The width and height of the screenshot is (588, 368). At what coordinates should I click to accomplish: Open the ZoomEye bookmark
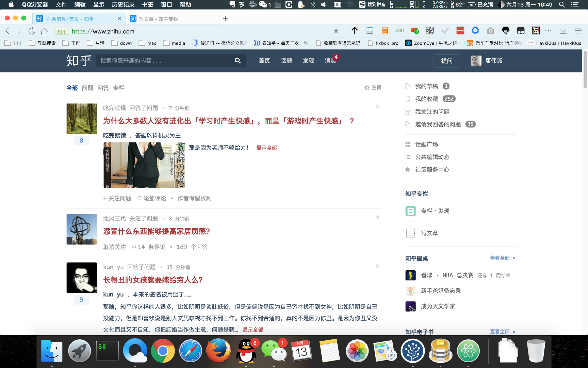click(x=432, y=43)
